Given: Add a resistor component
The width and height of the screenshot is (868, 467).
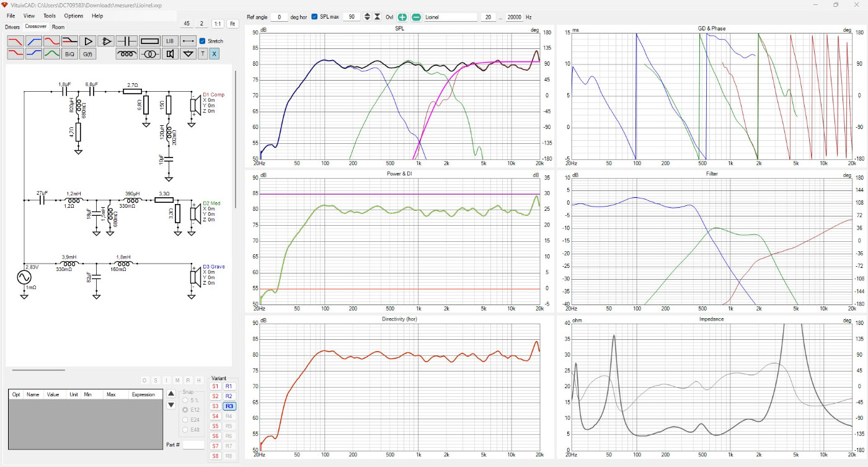Looking at the screenshot, I should click(x=149, y=41).
